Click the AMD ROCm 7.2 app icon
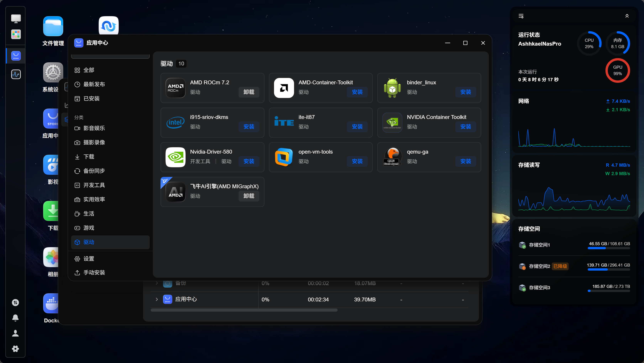The height and width of the screenshot is (363, 644). point(176,88)
